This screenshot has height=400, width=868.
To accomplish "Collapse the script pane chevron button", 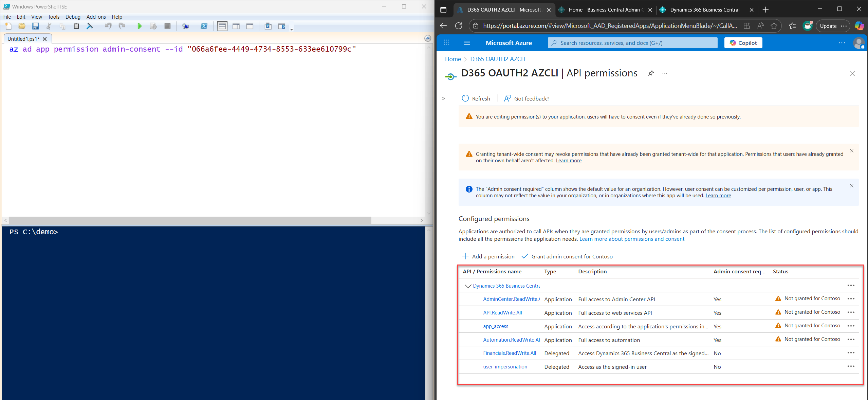I will click(x=428, y=38).
